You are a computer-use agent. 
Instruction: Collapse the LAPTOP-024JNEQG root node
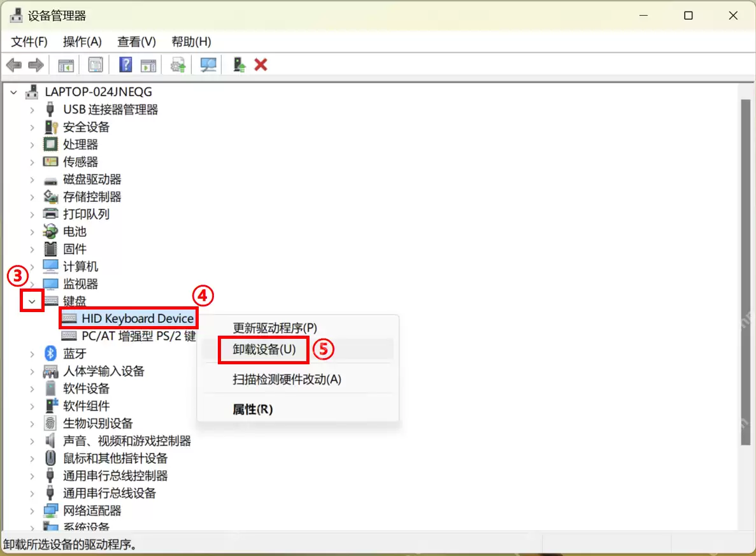[x=14, y=92]
